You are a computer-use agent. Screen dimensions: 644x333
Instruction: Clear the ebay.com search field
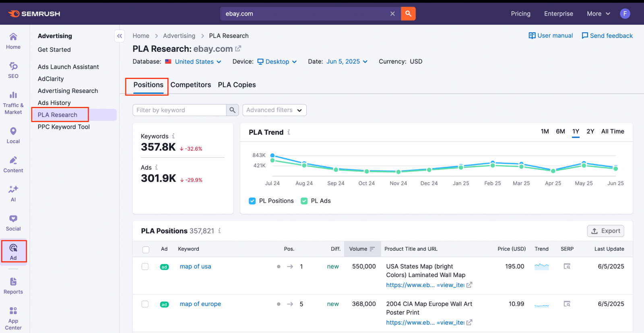pyautogui.click(x=392, y=14)
